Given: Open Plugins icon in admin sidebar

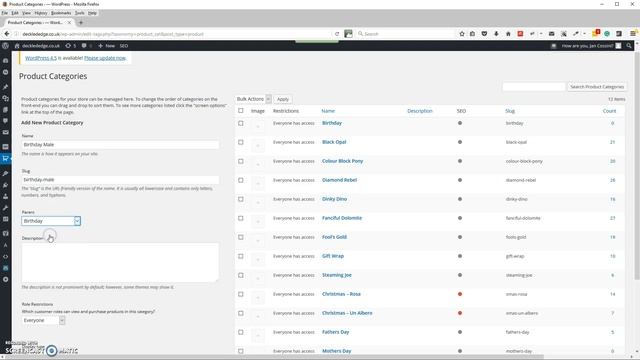Looking at the screenshot, I should coord(5,185).
